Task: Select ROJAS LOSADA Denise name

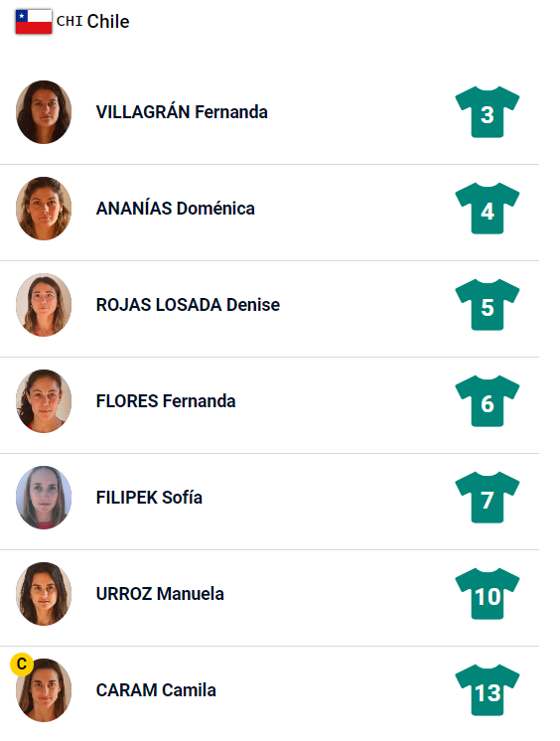Action: [188, 305]
